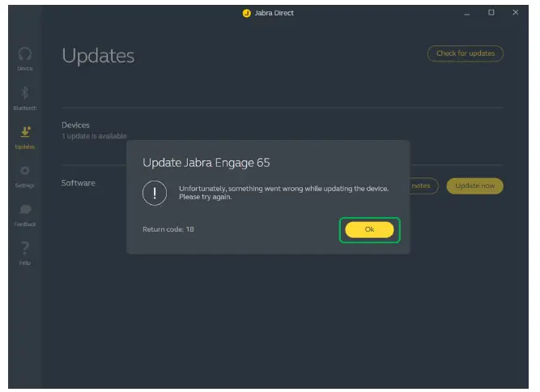This screenshot has height=392, width=540.
Task: Open the Bluetooth section in sidebar
Action: (25, 98)
